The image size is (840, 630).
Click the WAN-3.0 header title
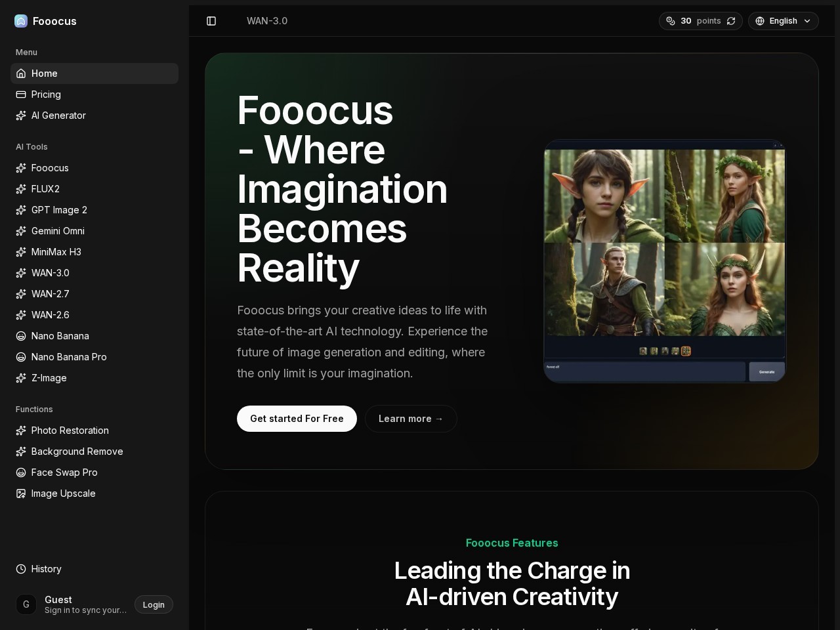[x=267, y=21]
